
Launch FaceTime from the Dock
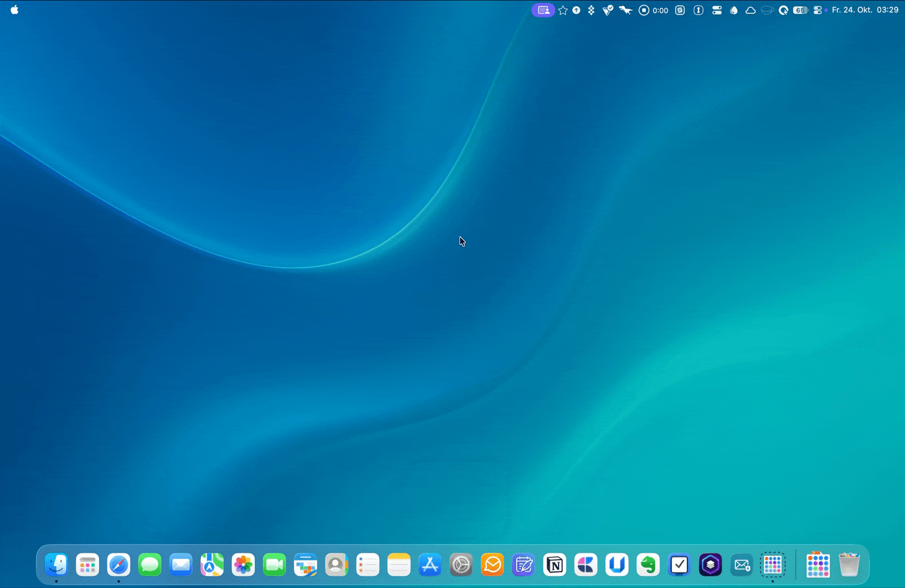274,565
